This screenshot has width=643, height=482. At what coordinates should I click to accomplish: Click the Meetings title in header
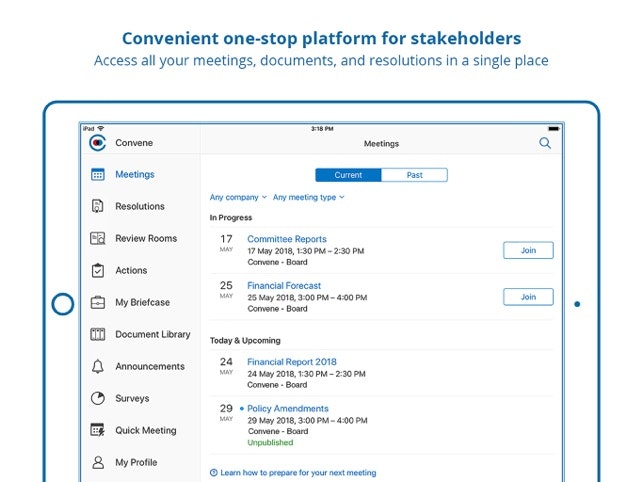click(x=381, y=144)
